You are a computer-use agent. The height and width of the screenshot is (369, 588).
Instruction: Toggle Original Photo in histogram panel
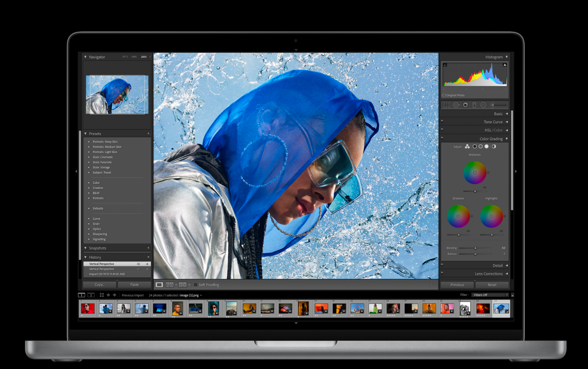click(x=444, y=95)
